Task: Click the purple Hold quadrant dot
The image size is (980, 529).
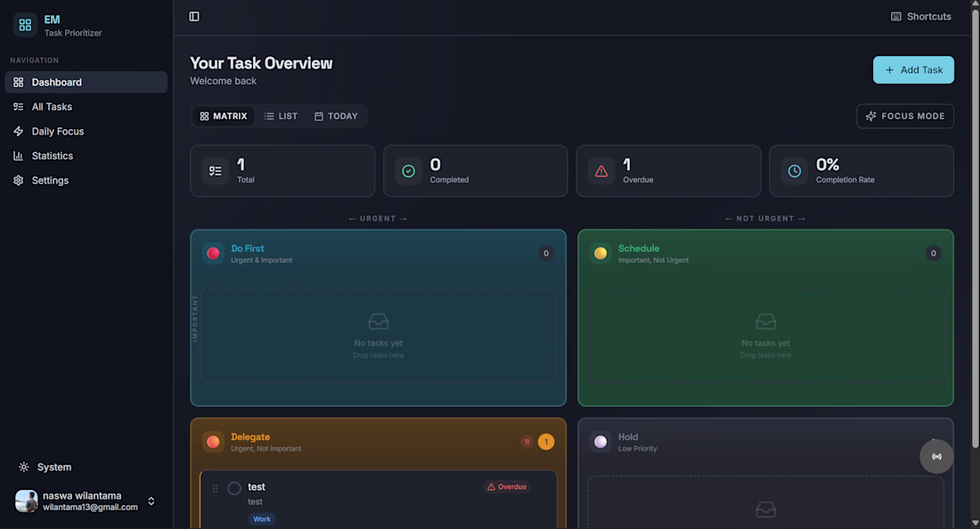Action: point(600,442)
